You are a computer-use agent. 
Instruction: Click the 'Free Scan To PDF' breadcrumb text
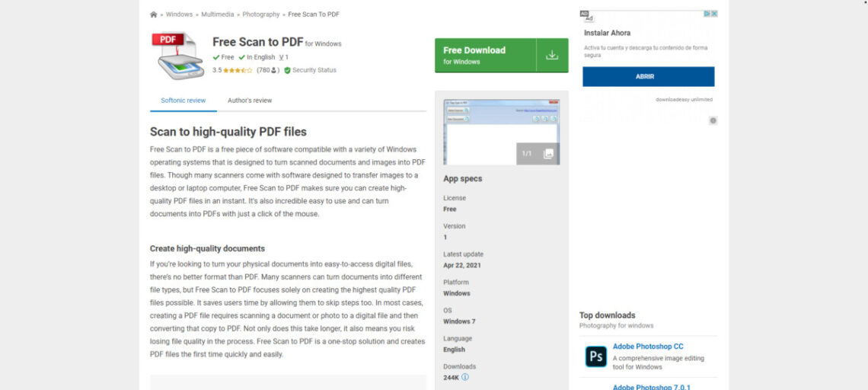314,14
